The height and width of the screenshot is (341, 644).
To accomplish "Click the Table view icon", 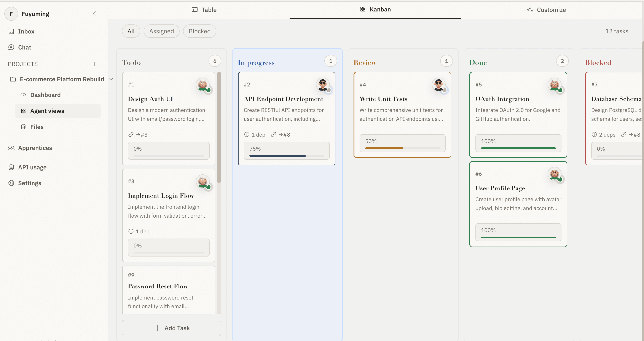I will (194, 10).
